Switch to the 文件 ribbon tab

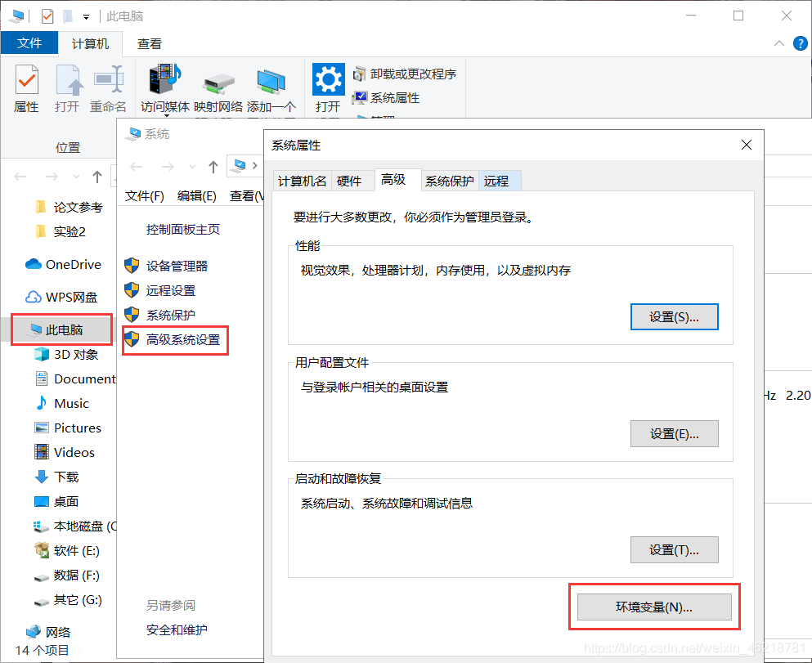point(29,43)
